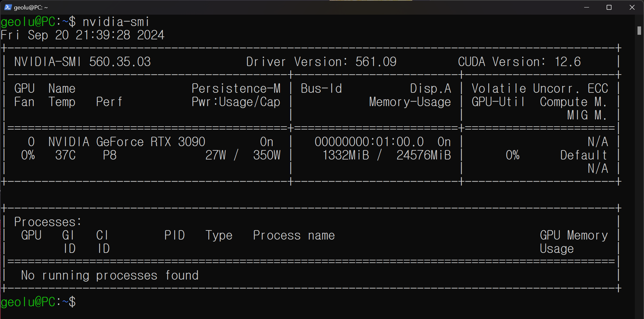This screenshot has height=319, width=644.
Task: Click the total memory value '24576MiB'
Action: coord(424,155)
